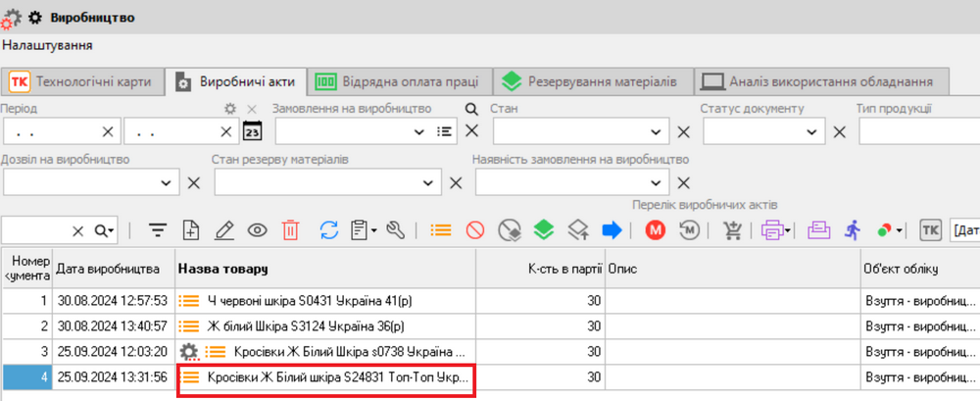This screenshot has width=980, height=401.
Task: Click the add new document icon
Action: click(x=191, y=230)
